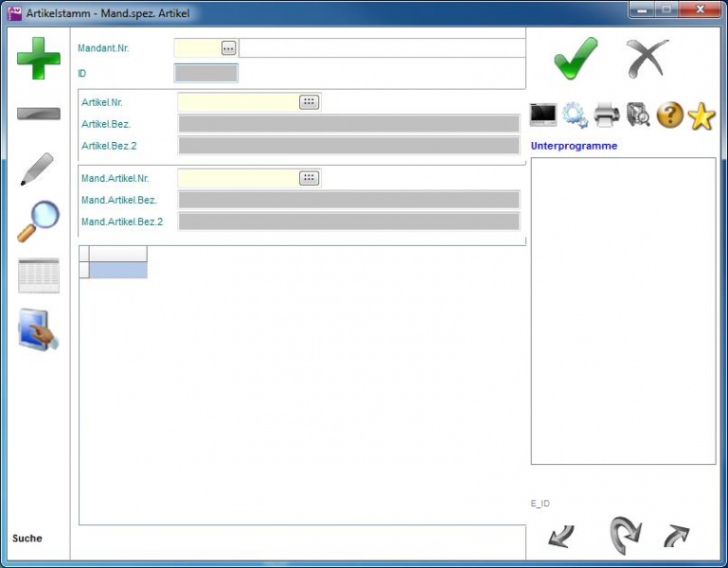The width and height of the screenshot is (728, 568).
Task: Click the Artikel.Nr. input field
Action: coord(238,102)
